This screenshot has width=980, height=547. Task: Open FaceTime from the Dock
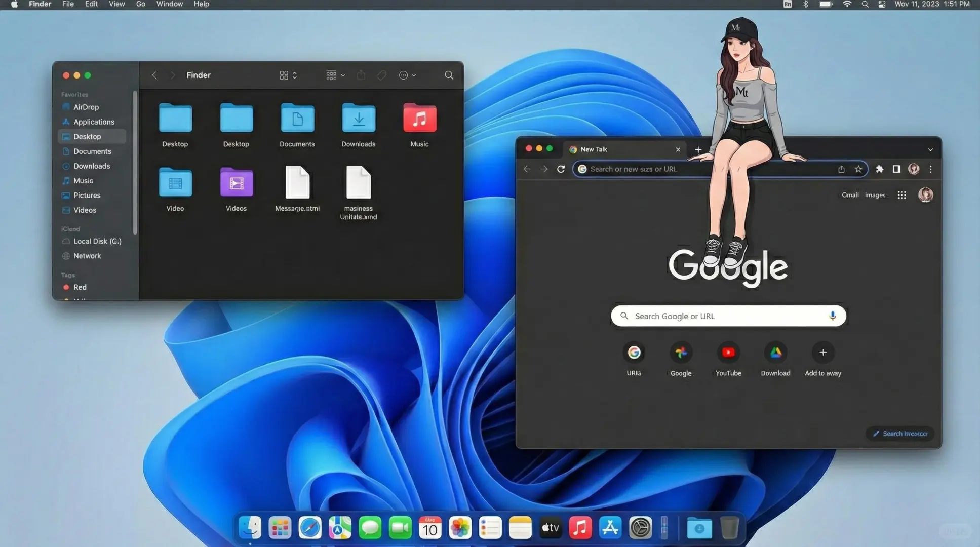[x=400, y=527]
